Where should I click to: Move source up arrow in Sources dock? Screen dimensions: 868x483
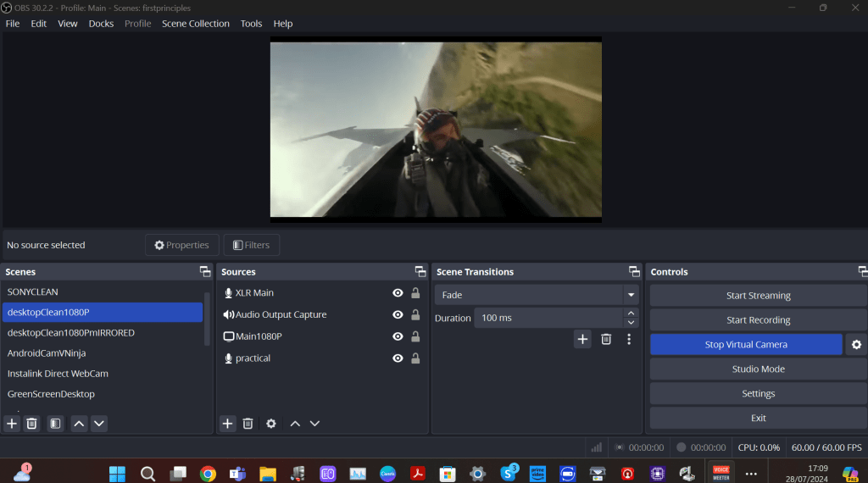point(295,424)
